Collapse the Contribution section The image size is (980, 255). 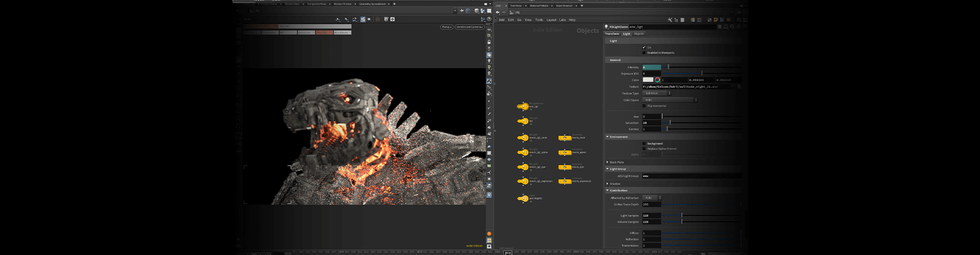click(x=607, y=190)
